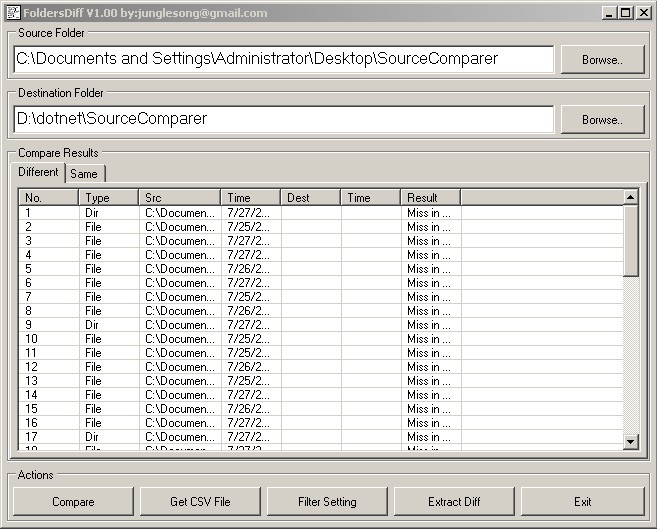Click the Source Folder path field
This screenshot has width=657, height=529.
click(x=284, y=59)
